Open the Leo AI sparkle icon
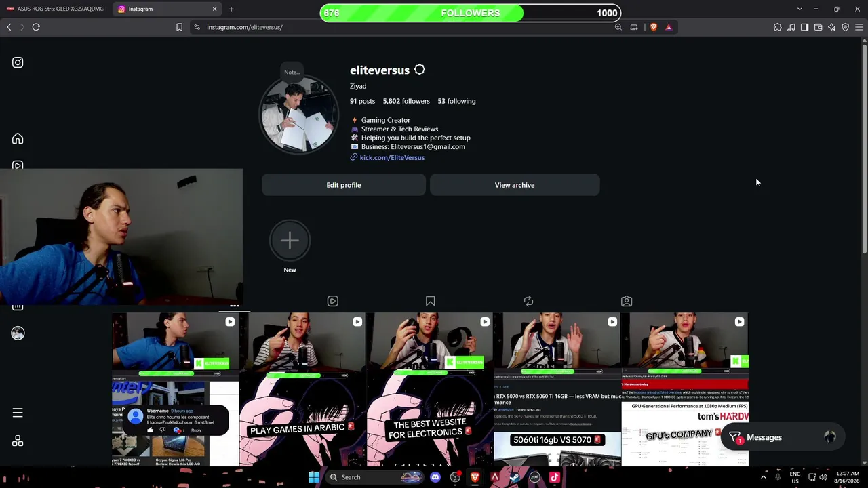The height and width of the screenshot is (488, 868). pos(831,27)
